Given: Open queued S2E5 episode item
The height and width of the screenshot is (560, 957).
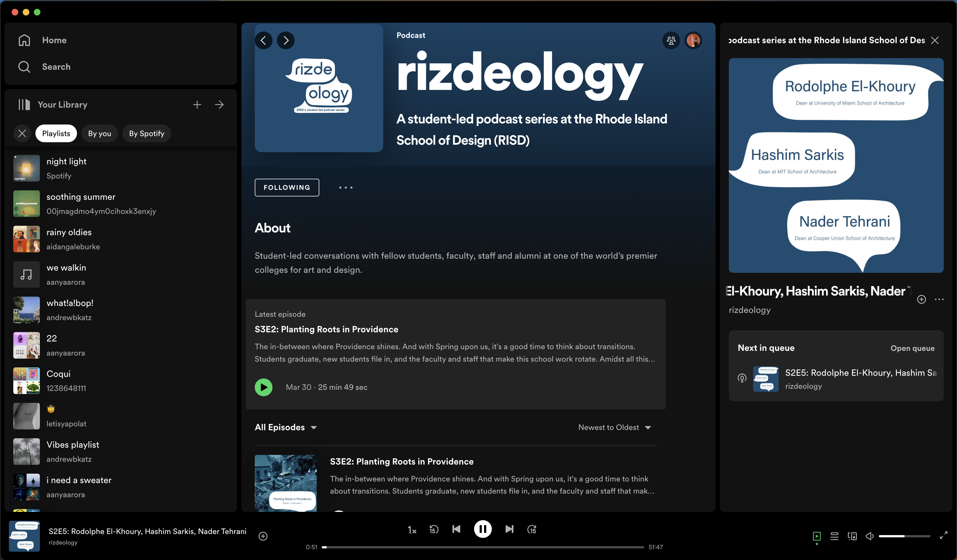Looking at the screenshot, I should [836, 379].
